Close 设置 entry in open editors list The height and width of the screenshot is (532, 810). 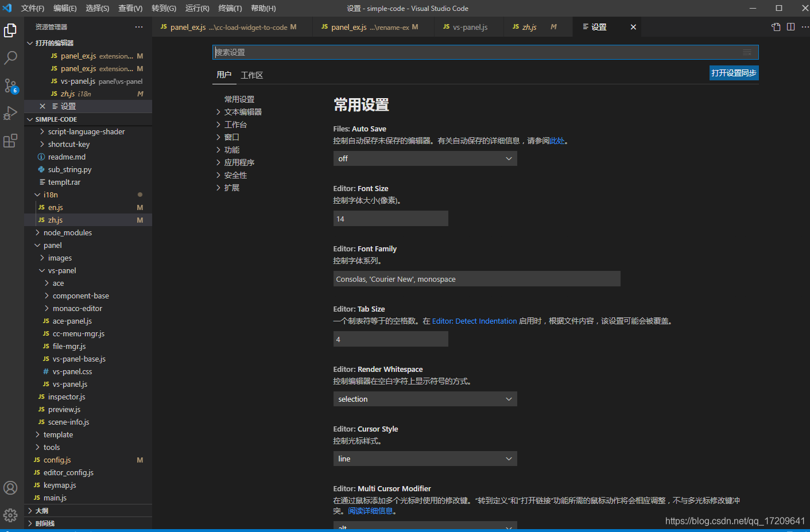pos(42,106)
